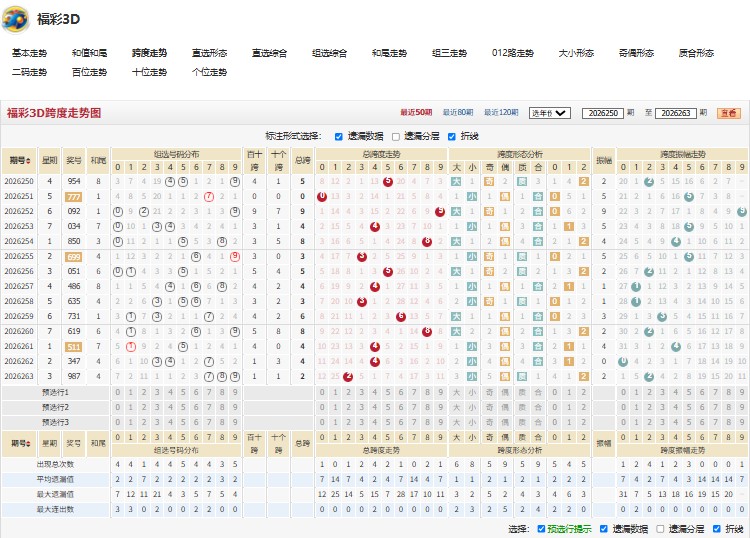Viewport: 750px width, 538px height.
Task: Click circled red 9 in row 2026255
Action: [x=235, y=256]
